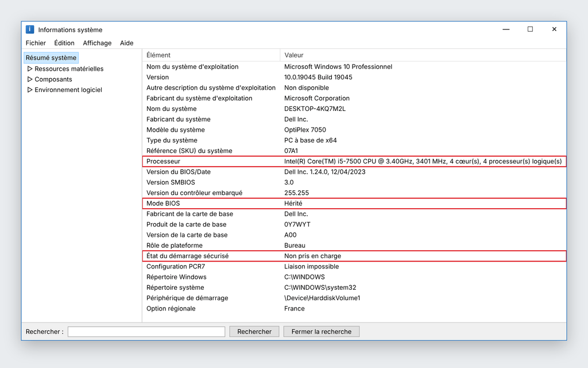The width and height of the screenshot is (588, 368).
Task: Select Autre description du système d'exploitation row
Action: point(354,87)
